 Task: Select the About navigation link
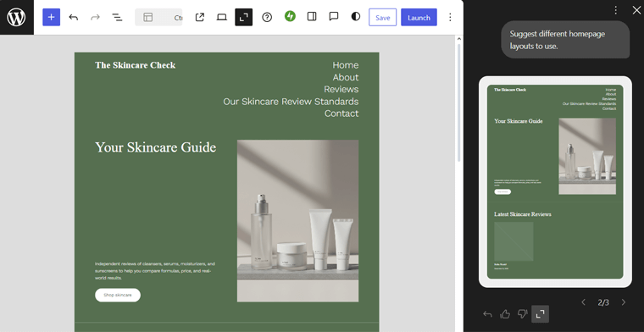tap(346, 77)
